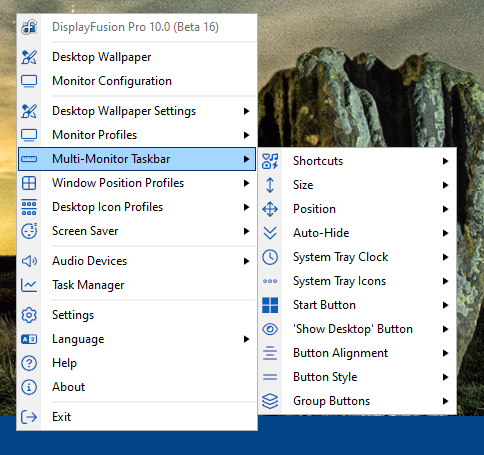The height and width of the screenshot is (455, 484).
Task: Click the Window Position Profiles grid icon
Action: coord(29,183)
